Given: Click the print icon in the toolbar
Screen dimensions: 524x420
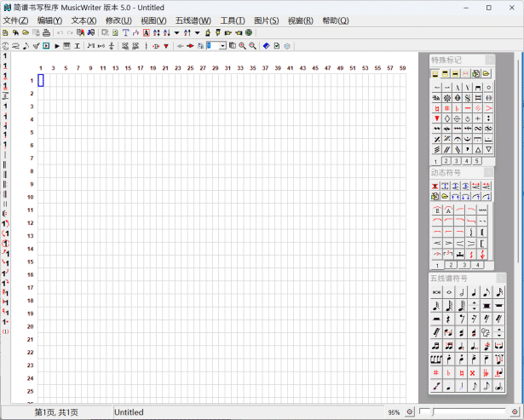Looking at the screenshot, I should [47, 32].
